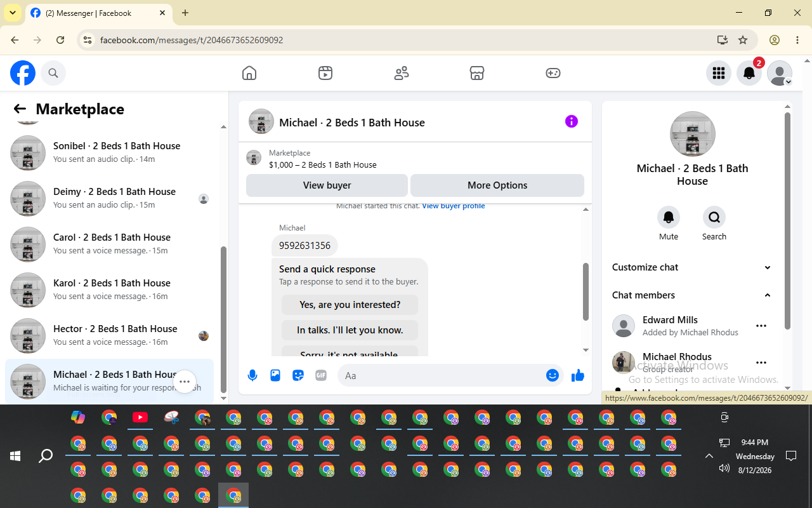The width and height of the screenshot is (812, 508).
Task: Click the '$1,000 – 2 Beds 1 Bath House' listing text
Action: (323, 164)
